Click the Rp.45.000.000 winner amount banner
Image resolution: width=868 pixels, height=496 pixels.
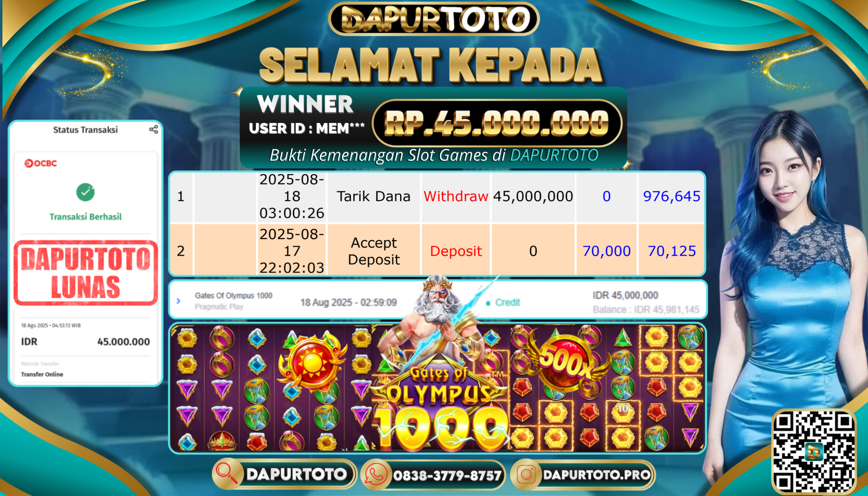coord(497,123)
